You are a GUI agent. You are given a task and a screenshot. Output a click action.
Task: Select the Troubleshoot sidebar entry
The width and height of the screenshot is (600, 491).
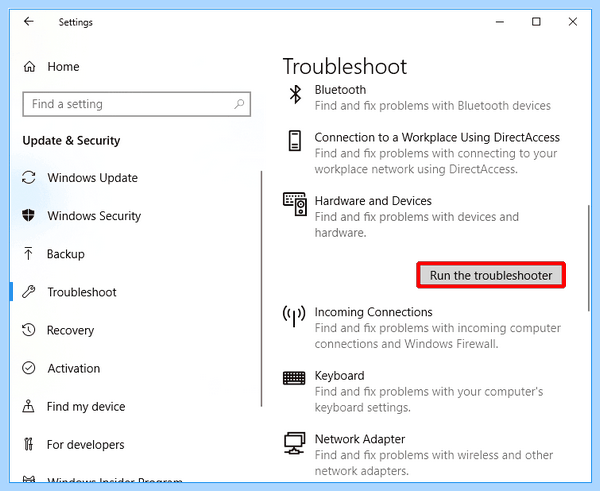[82, 292]
